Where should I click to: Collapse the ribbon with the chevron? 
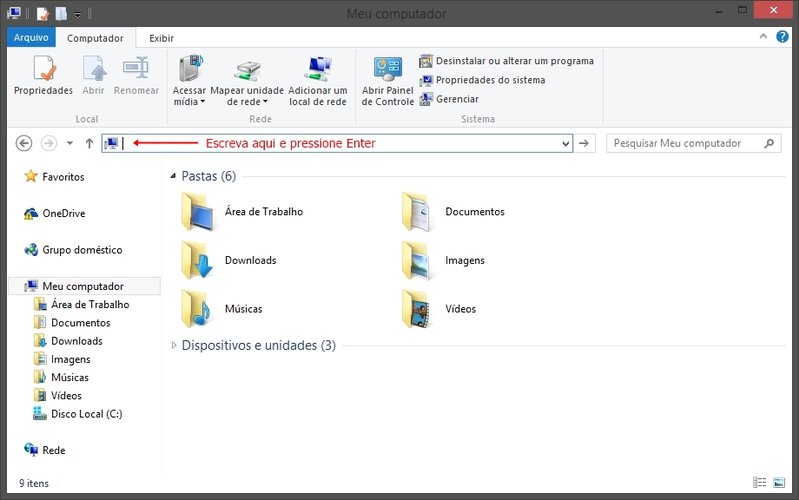[x=763, y=36]
